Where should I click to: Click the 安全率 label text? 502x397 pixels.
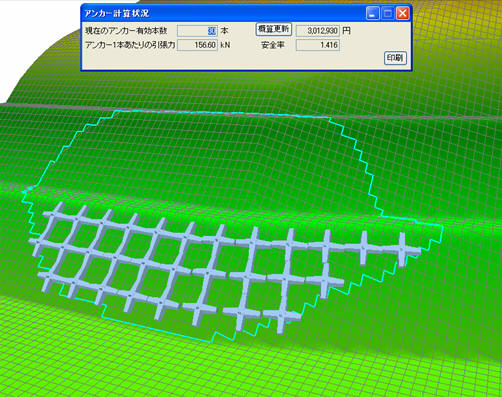pyautogui.click(x=273, y=45)
